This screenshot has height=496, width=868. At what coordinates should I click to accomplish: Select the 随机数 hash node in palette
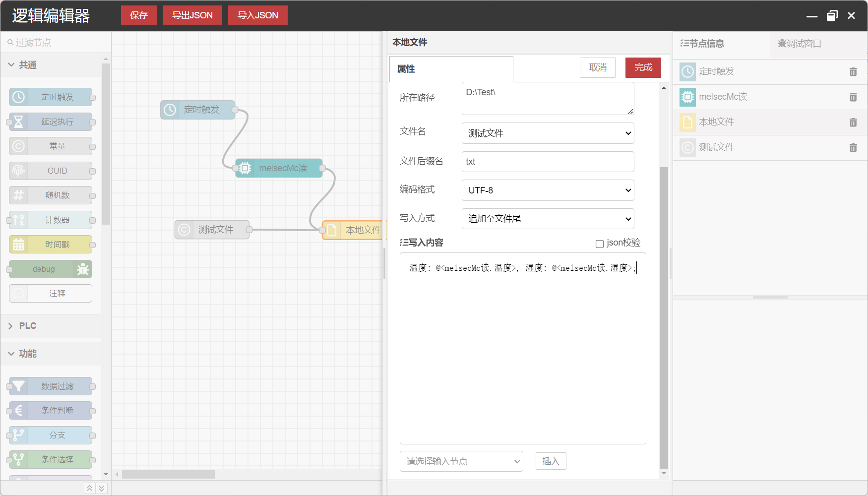pos(51,195)
